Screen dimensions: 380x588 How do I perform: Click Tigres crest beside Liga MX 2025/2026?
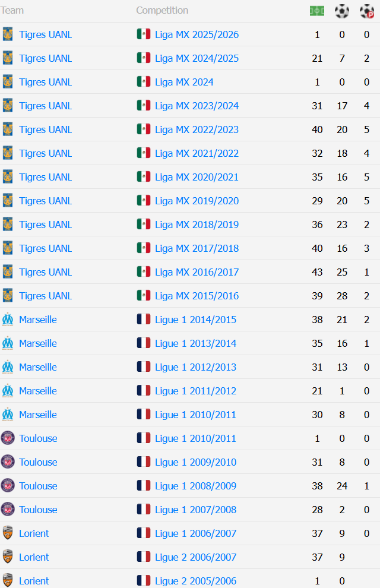[8, 34]
